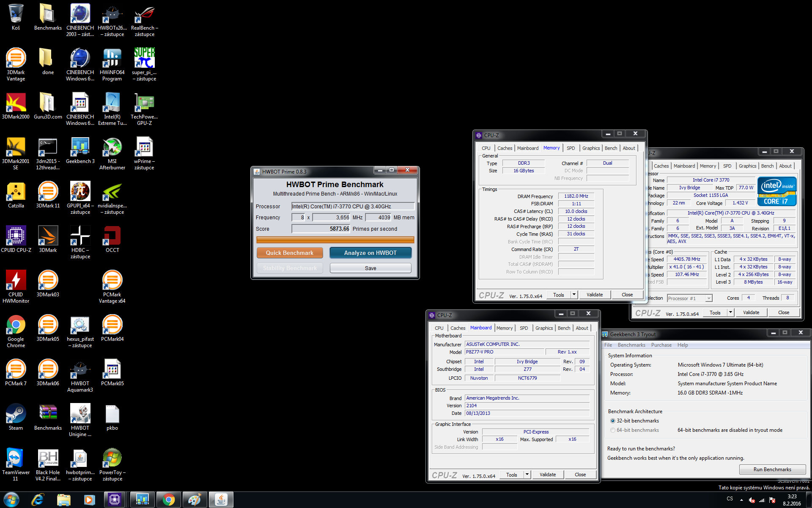
Task: Open the Windows Start button
Action: coord(11,500)
